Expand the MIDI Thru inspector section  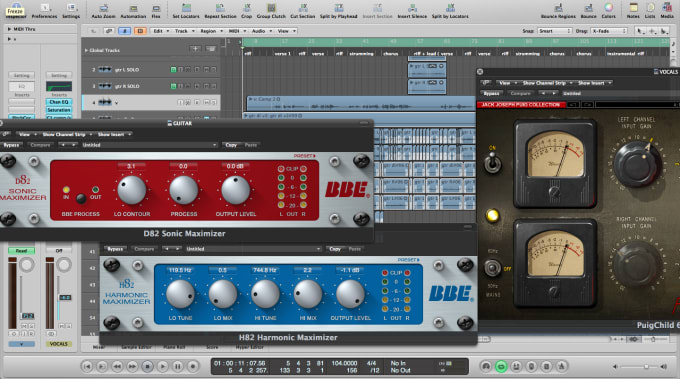(x=9, y=29)
